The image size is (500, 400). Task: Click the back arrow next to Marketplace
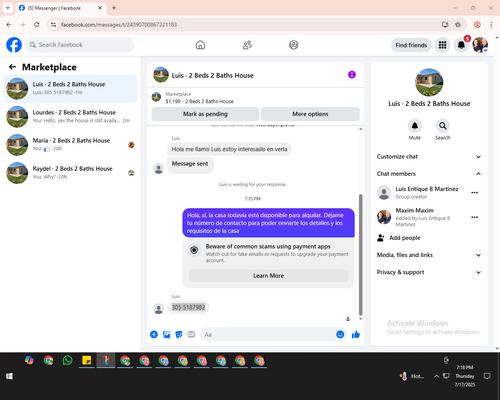12,67
